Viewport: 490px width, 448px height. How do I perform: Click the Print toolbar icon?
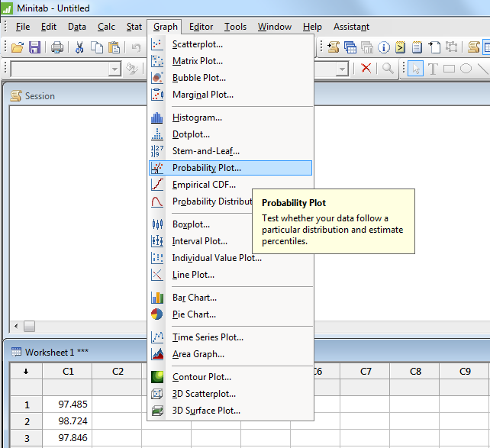point(57,47)
